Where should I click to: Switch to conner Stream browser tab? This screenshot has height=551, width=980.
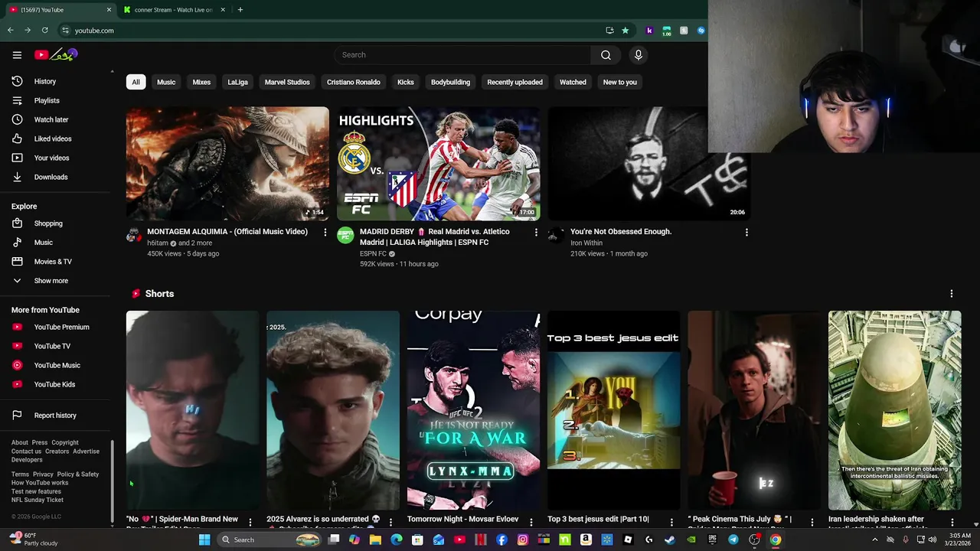coord(175,10)
